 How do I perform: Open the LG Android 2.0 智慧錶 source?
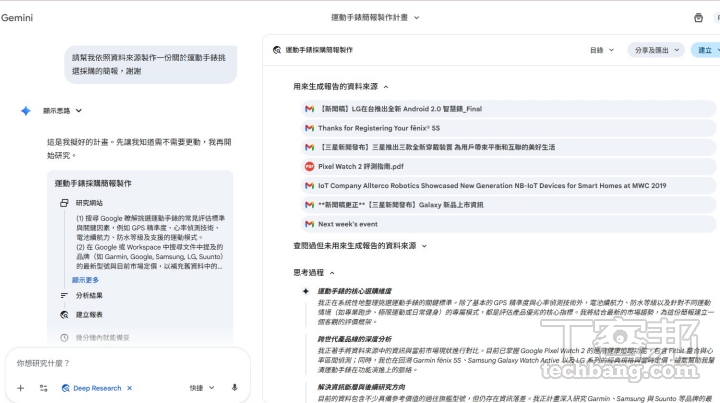(x=508, y=109)
